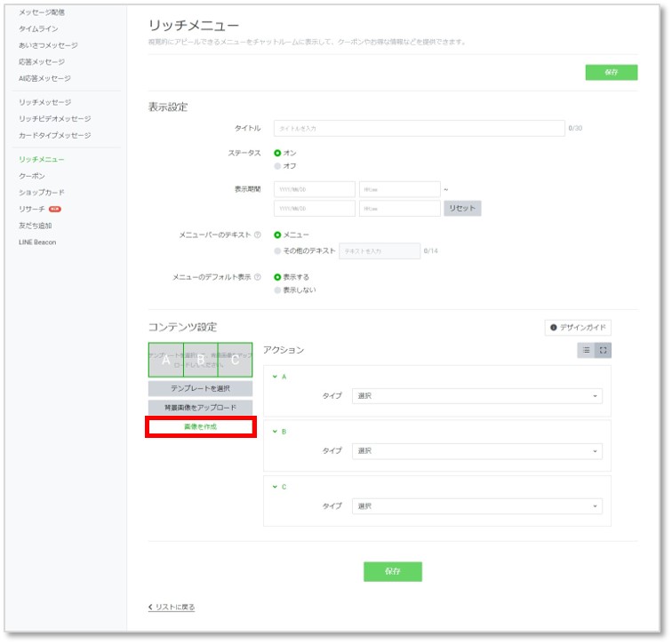Select the オフ status radio button
Image resolution: width=672 pixels, height=644 pixels.
pos(278,166)
